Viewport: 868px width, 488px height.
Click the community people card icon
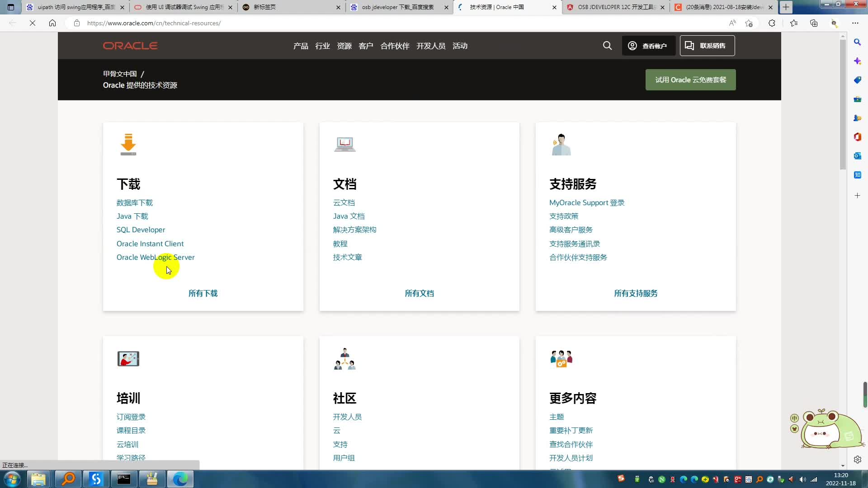(x=345, y=359)
